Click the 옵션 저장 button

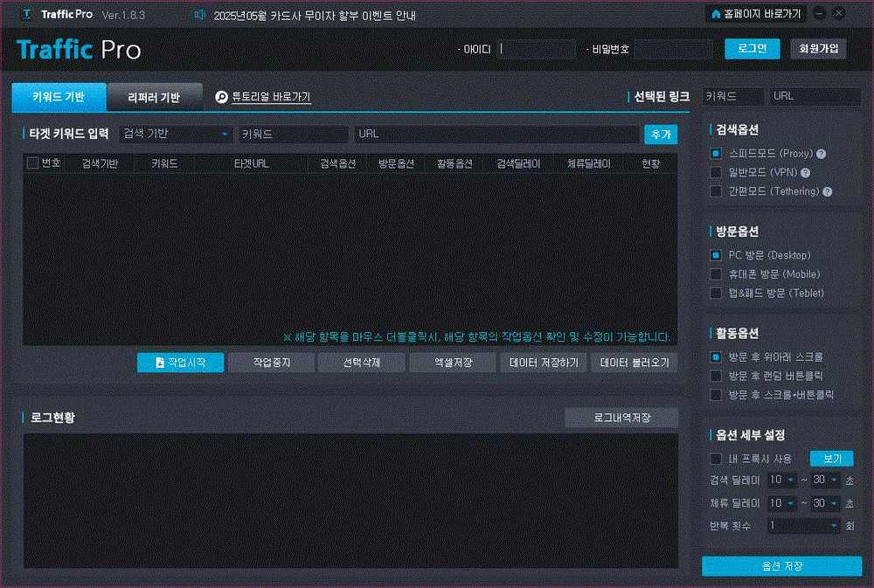[781, 566]
